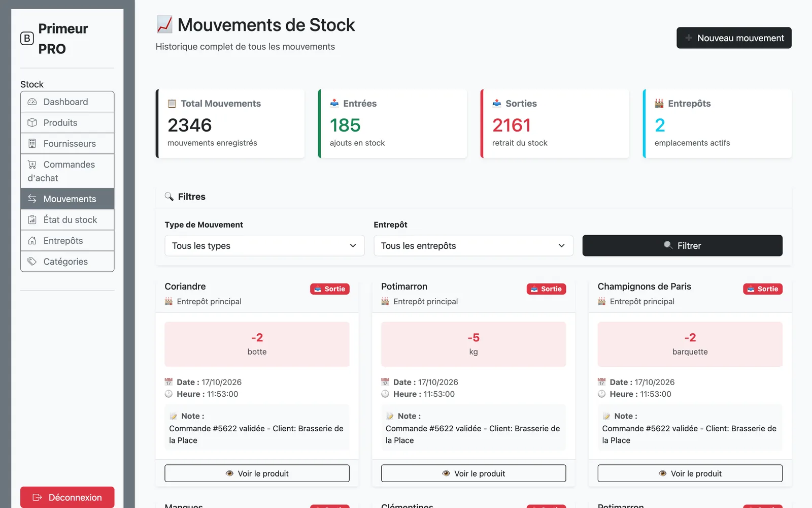
Task: Click the Entrepôts house icon
Action: pos(32,240)
